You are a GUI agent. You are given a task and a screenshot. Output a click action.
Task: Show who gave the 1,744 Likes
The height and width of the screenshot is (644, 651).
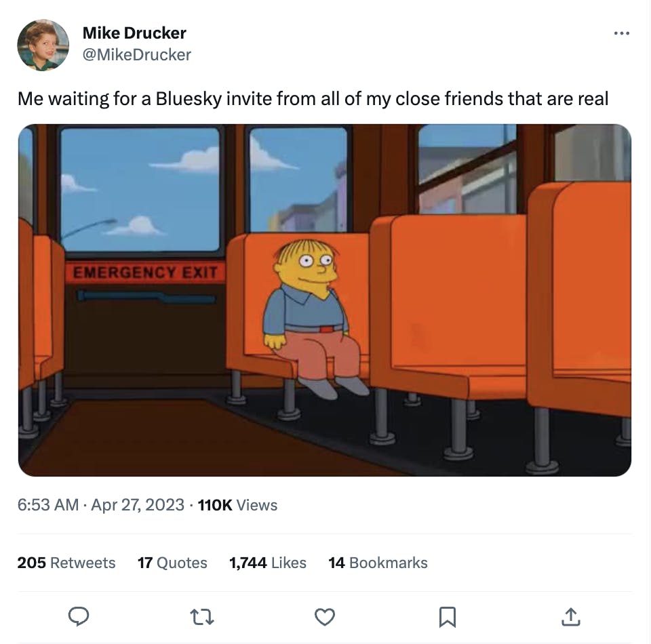pyautogui.click(x=268, y=563)
